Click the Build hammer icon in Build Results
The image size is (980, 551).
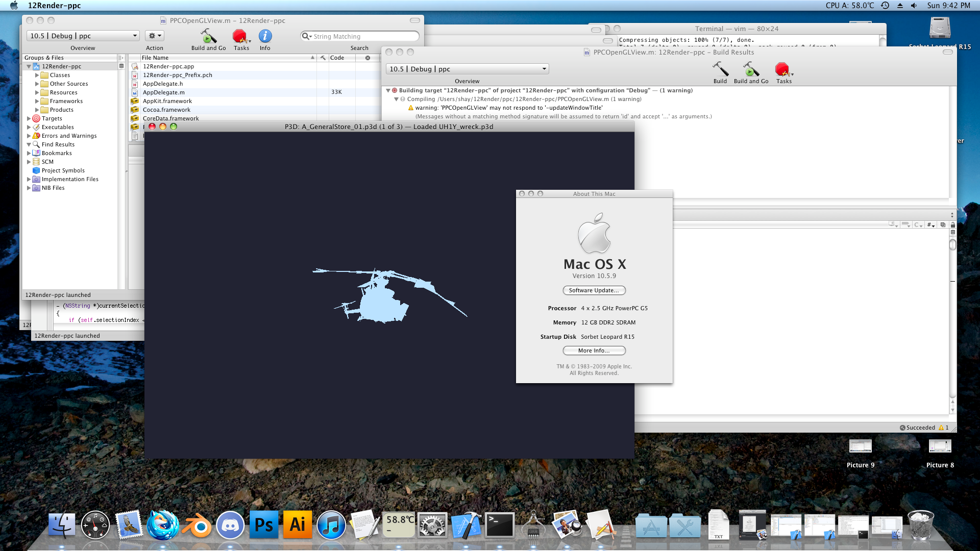click(720, 69)
